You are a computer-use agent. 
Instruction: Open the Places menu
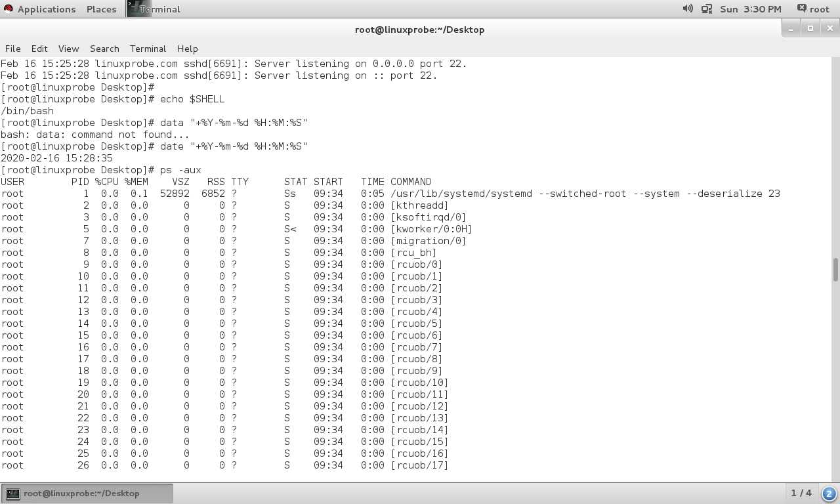(101, 9)
